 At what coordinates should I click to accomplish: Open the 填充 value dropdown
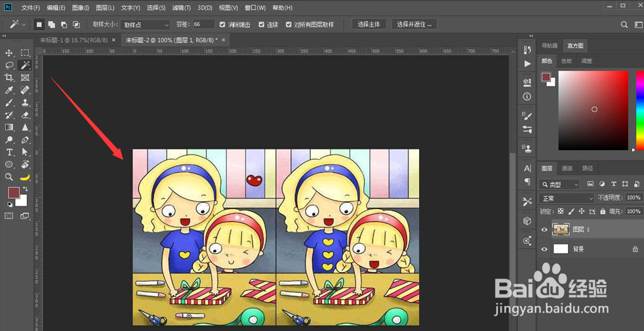coord(633,212)
